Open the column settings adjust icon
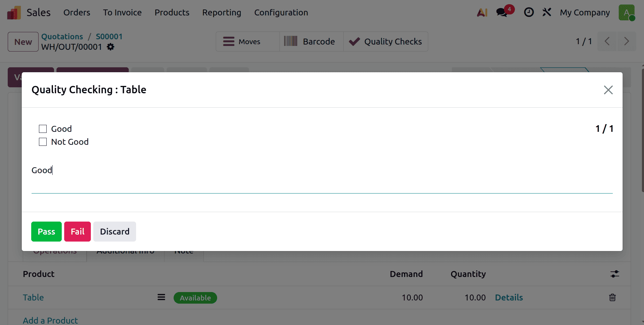The width and height of the screenshot is (644, 325). (x=615, y=274)
